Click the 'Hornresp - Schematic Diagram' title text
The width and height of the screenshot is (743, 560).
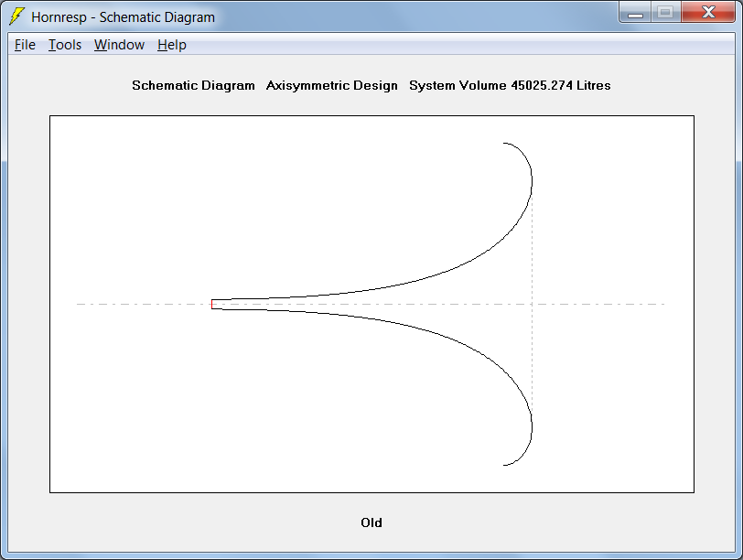click(x=124, y=17)
